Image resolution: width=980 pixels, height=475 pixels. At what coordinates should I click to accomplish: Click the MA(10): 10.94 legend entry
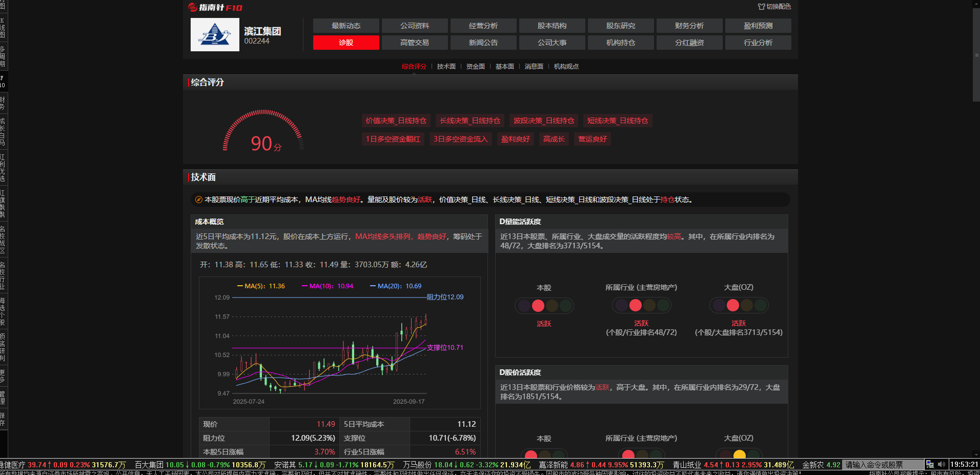pos(328,286)
